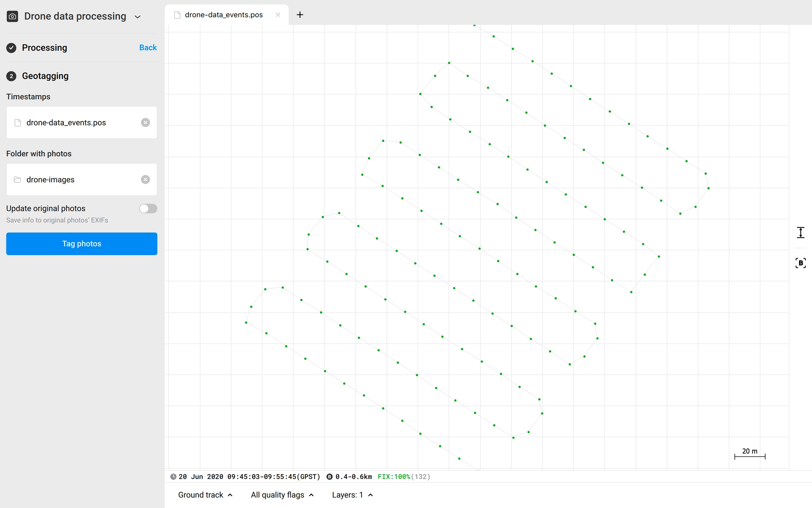Close the drone-data_events.pos tab
The image size is (812, 508).
point(278,15)
